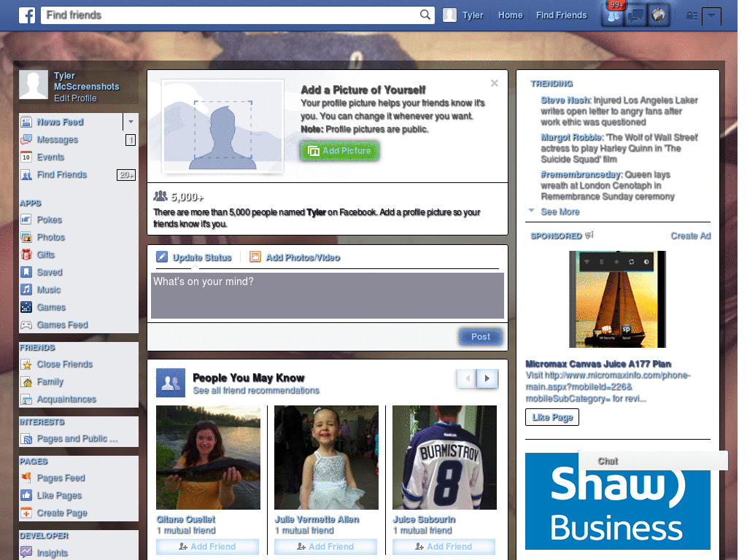Screen dimensions: 747x560
Task: Click the Saved bookmark icon
Action: coord(26,273)
